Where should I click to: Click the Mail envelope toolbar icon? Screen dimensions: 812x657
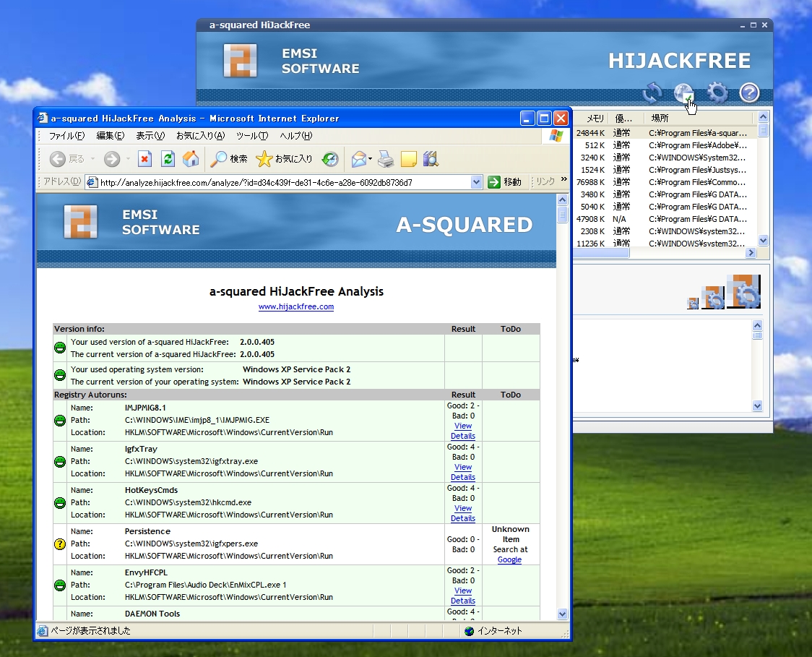coord(358,159)
